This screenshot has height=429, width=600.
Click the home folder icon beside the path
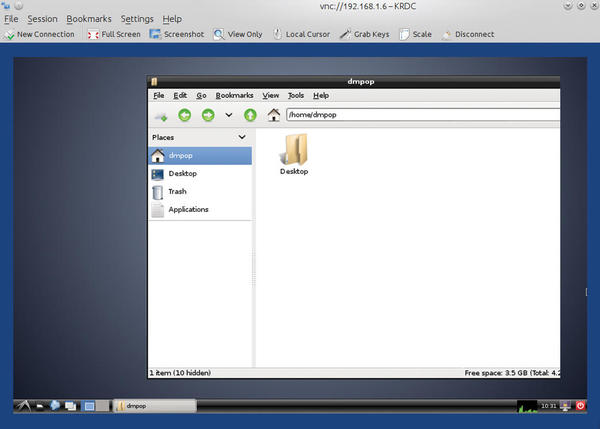(x=272, y=114)
